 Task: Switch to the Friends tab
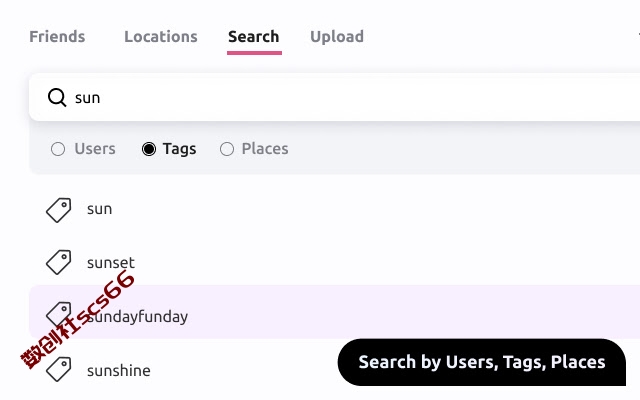click(x=57, y=37)
